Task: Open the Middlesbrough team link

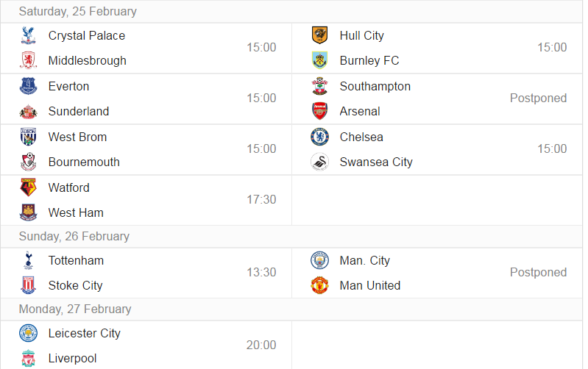Action: [88, 61]
